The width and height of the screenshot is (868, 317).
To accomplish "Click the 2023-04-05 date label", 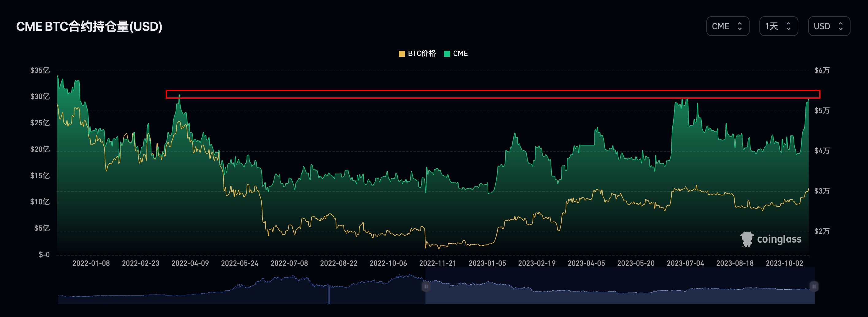I will [x=586, y=263].
